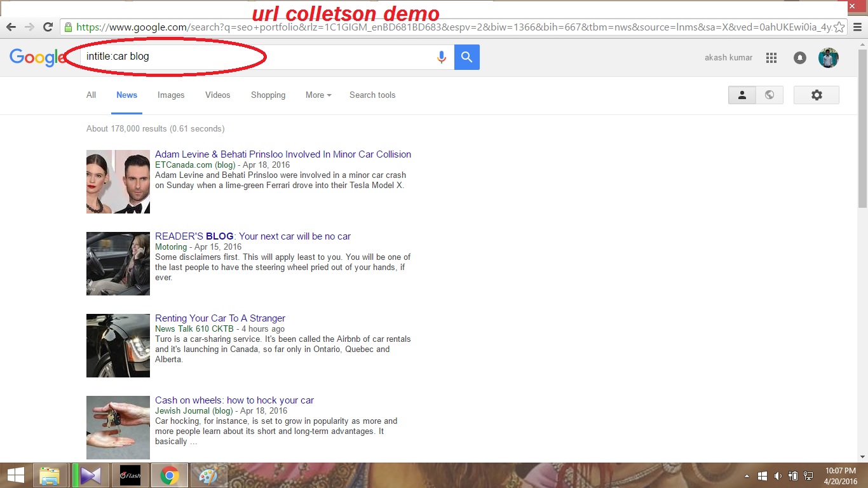Expand the More search dropdown

[x=318, y=95]
